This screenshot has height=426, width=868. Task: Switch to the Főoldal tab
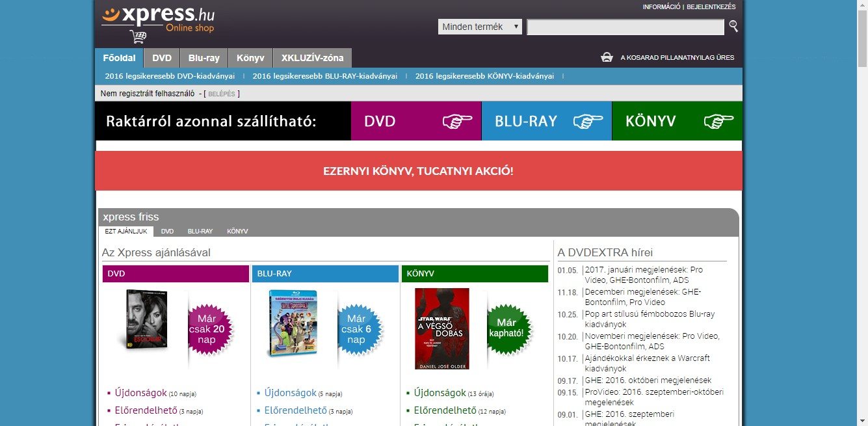pos(119,58)
